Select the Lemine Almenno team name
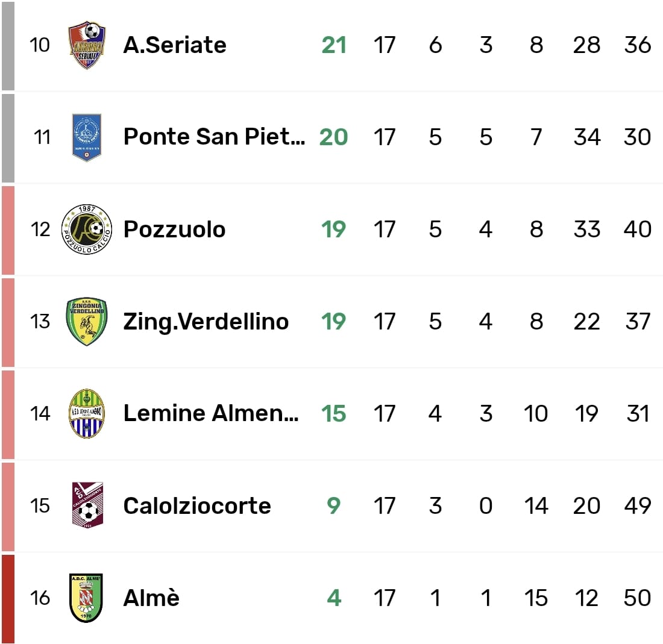663x644 pixels. 211,414
